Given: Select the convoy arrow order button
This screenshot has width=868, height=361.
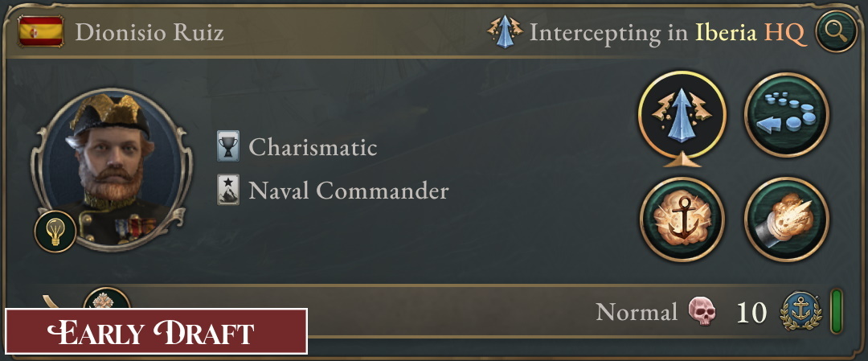Looking at the screenshot, I should click(787, 114).
